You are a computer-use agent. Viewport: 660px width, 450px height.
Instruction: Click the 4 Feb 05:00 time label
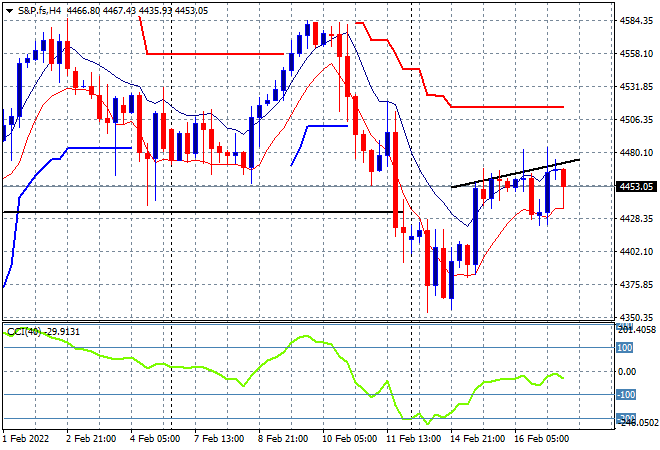coord(155,439)
